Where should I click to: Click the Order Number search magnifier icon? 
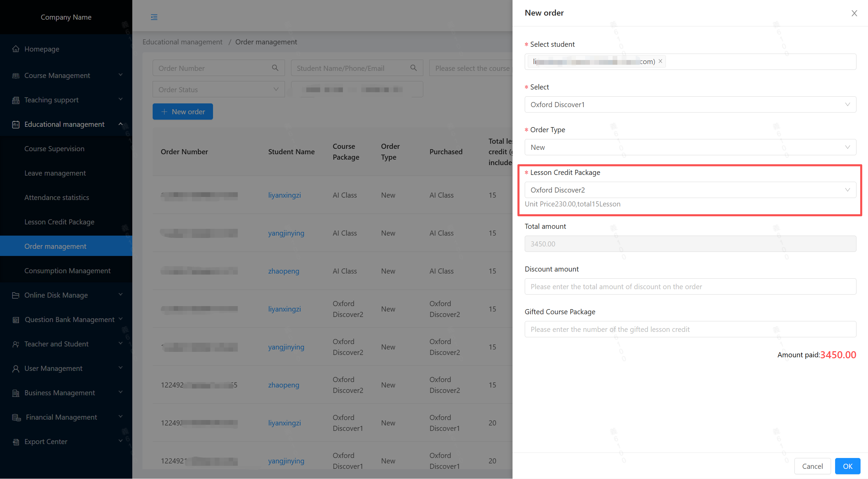pos(275,68)
